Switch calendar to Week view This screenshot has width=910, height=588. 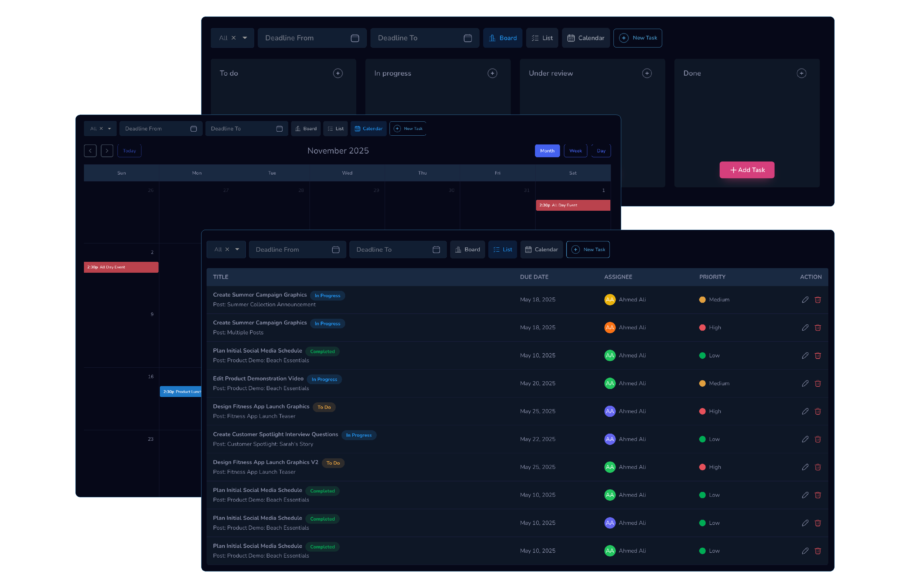(575, 150)
